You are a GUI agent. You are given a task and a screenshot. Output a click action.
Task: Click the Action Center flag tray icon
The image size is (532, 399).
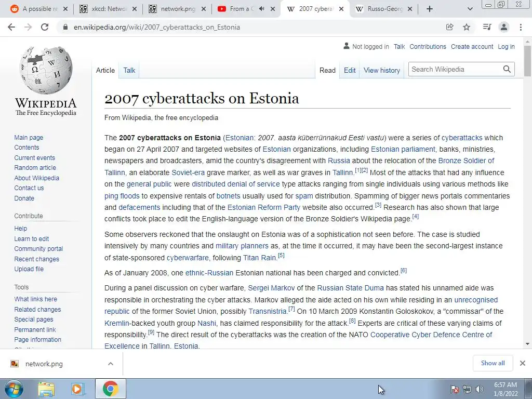[x=455, y=389]
